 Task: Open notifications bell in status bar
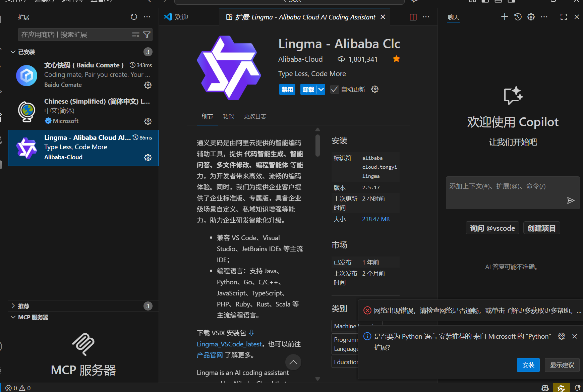(577, 388)
